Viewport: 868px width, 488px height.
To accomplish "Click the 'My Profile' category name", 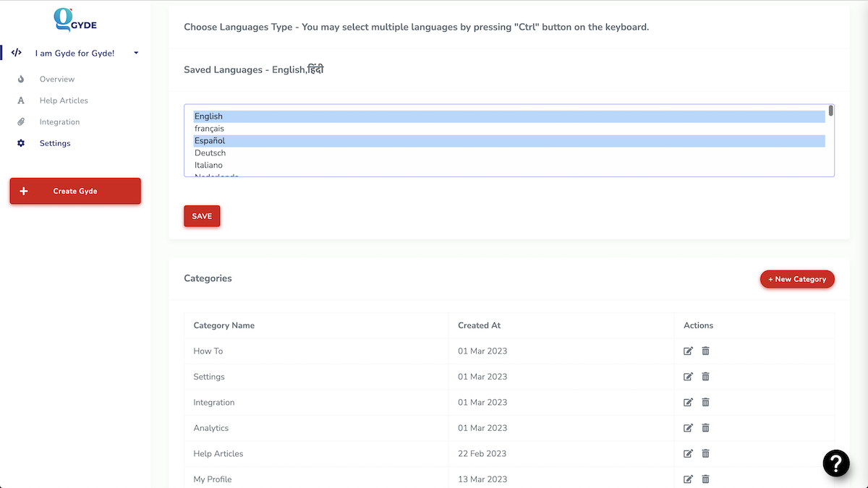I will coord(213,479).
